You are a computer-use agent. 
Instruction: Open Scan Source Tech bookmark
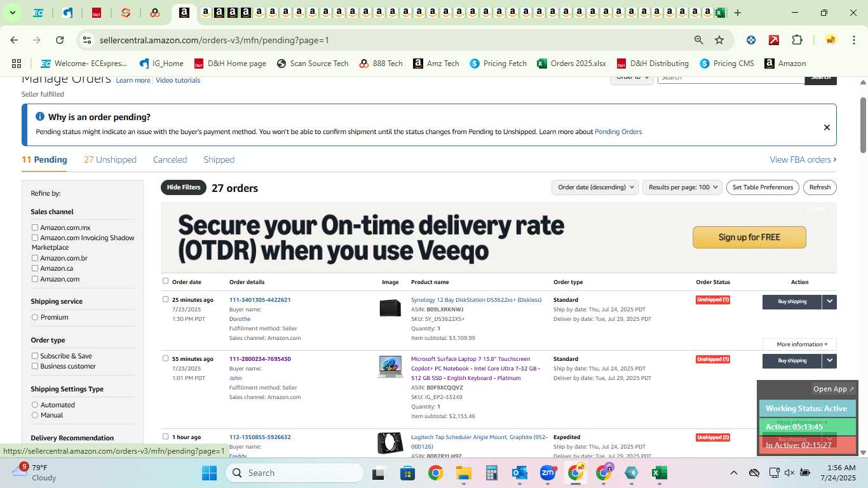[x=313, y=64]
